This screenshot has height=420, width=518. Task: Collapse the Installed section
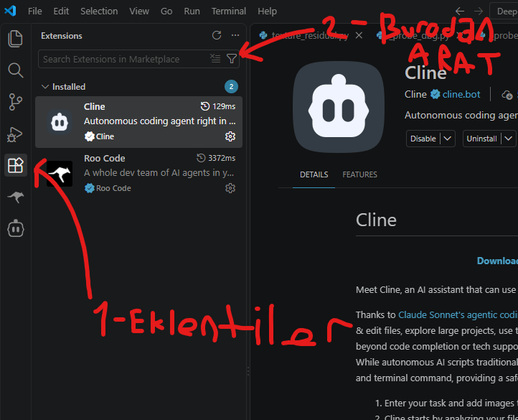[x=45, y=87]
